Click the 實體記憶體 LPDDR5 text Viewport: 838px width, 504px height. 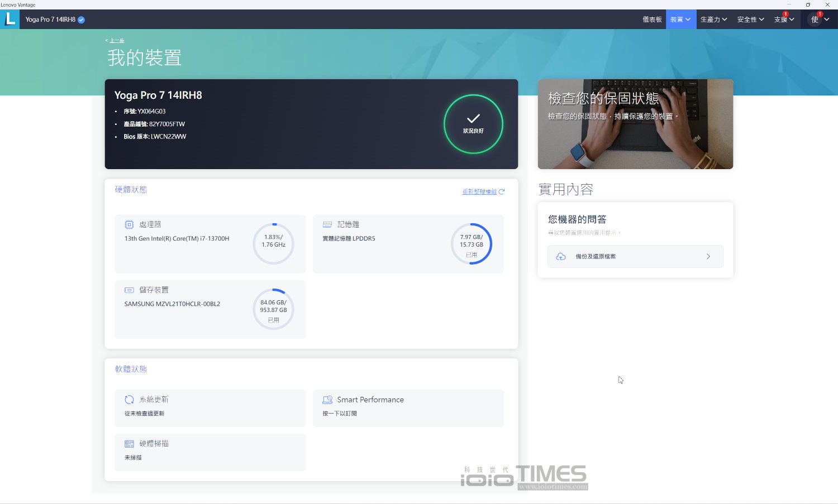click(x=349, y=238)
